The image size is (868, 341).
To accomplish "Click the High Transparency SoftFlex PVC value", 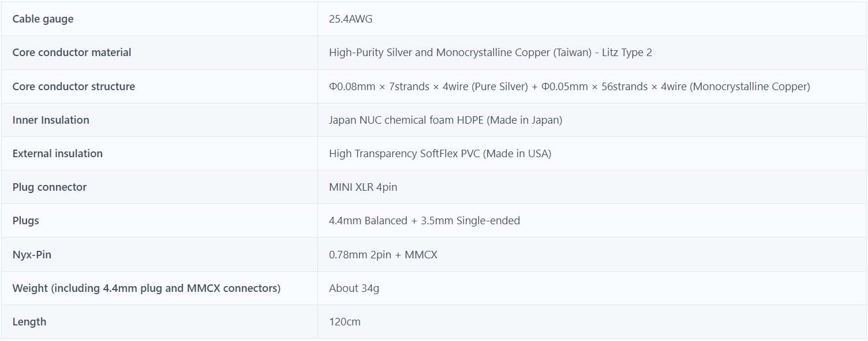I will click(440, 154).
